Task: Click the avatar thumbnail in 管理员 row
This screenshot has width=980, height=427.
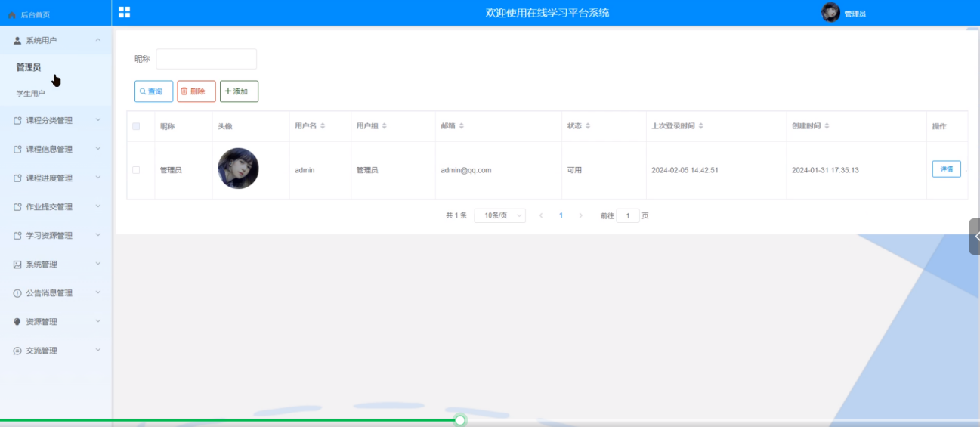Action: [238, 169]
